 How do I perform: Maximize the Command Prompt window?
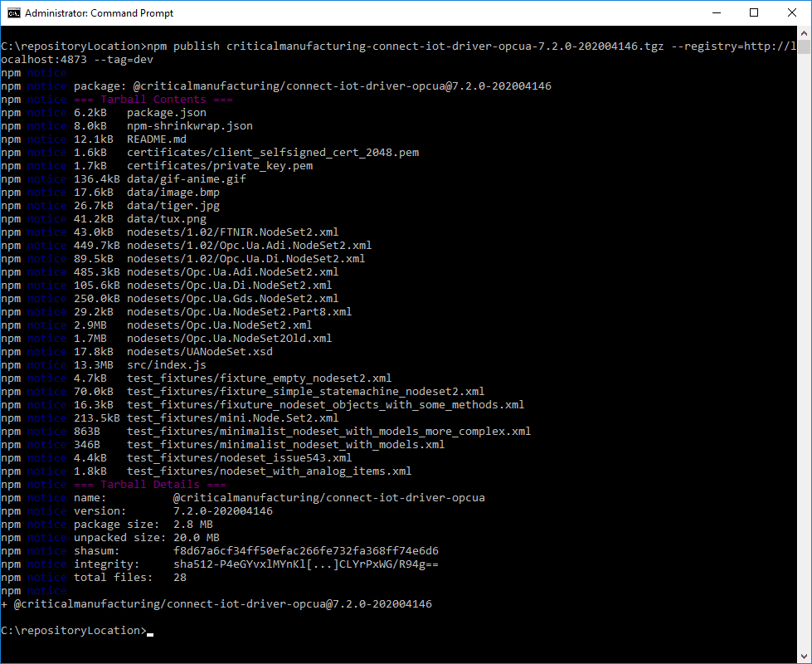click(754, 13)
